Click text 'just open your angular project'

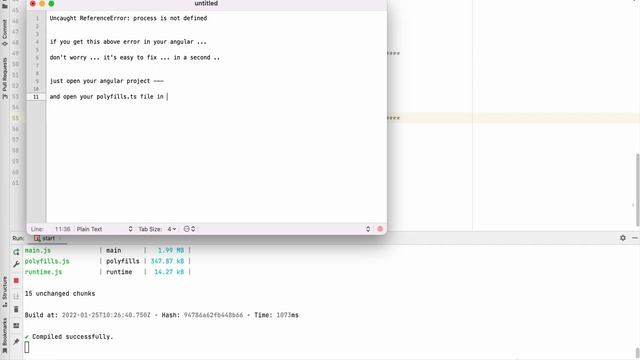coord(100,81)
